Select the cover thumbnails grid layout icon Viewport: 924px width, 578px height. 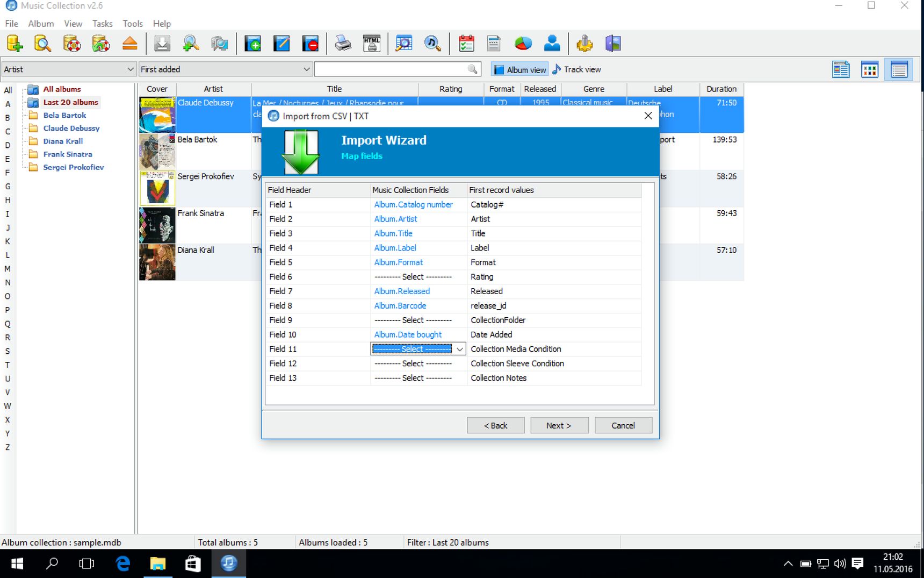(x=870, y=69)
